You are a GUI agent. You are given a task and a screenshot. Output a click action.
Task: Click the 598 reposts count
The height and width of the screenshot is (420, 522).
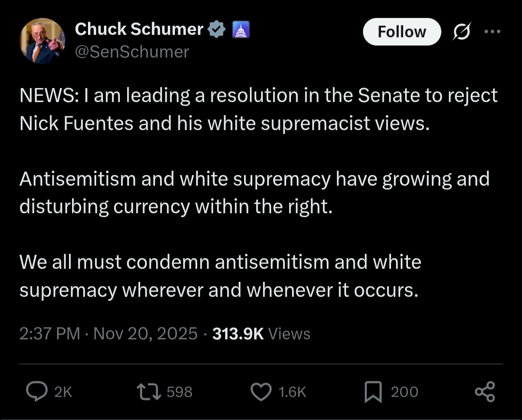click(x=179, y=392)
